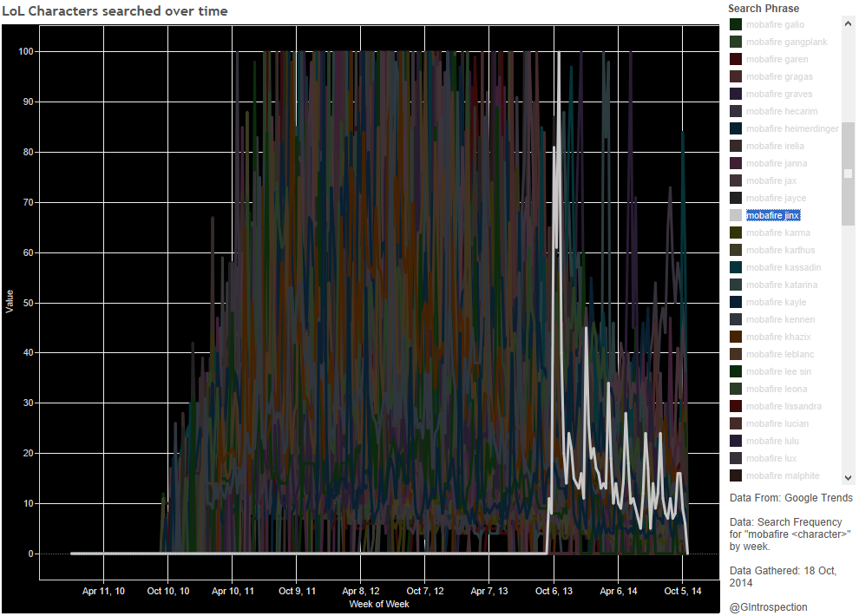The width and height of the screenshot is (859, 616).
Task: Select mobafire gragas in the legend
Action: click(779, 76)
